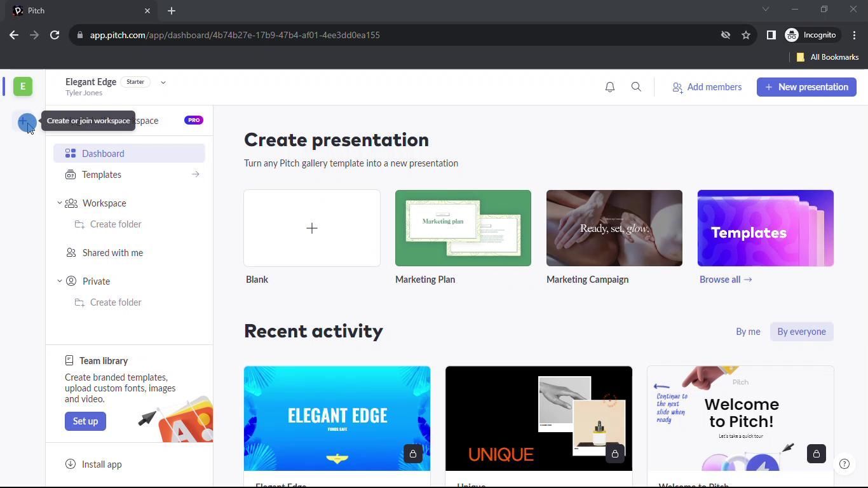Follow the Browse all templates link
The height and width of the screenshot is (488, 868).
[725, 280]
